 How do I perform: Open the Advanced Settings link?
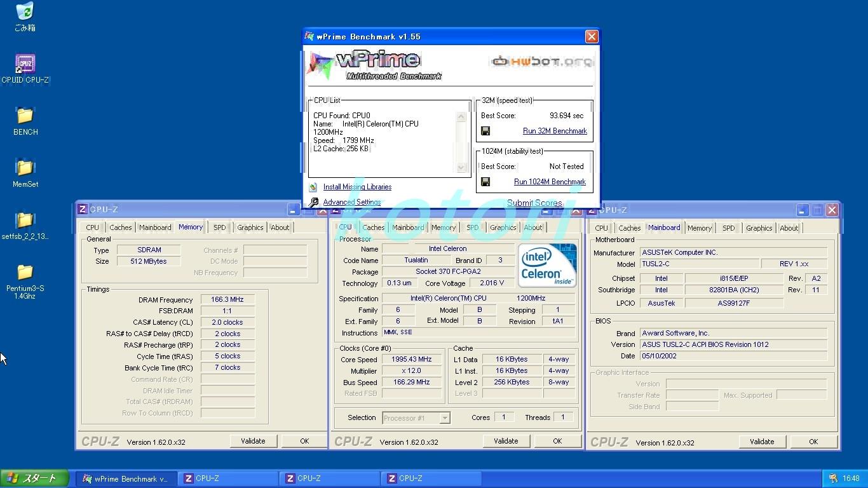352,202
